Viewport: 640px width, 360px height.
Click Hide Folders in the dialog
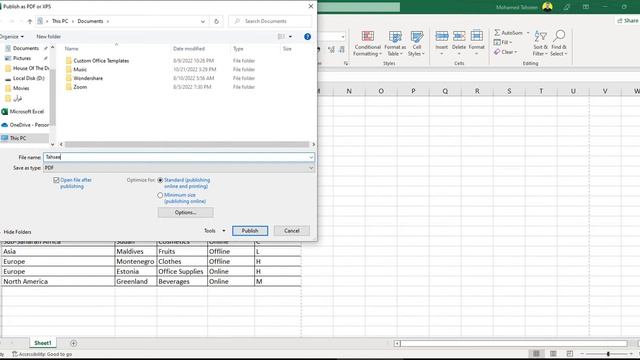pyautogui.click(x=17, y=232)
